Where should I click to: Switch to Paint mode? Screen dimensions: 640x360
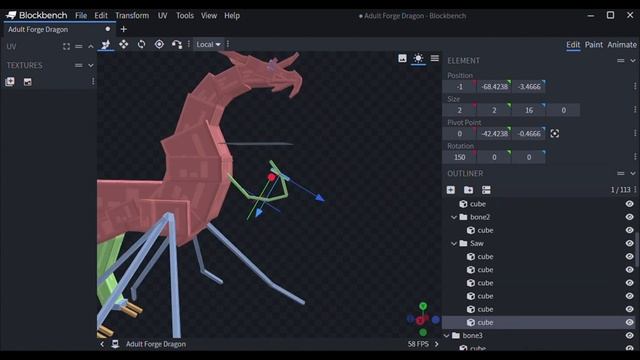pos(593,44)
